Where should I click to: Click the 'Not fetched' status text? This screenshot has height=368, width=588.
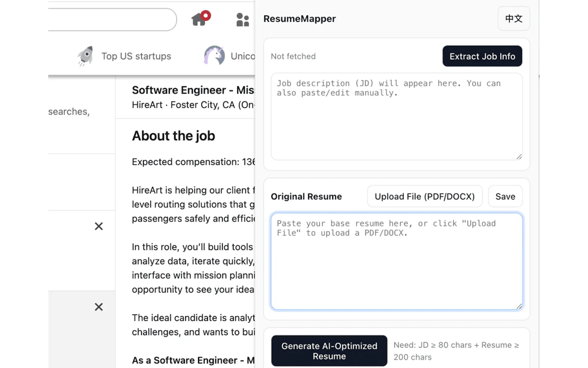click(293, 56)
